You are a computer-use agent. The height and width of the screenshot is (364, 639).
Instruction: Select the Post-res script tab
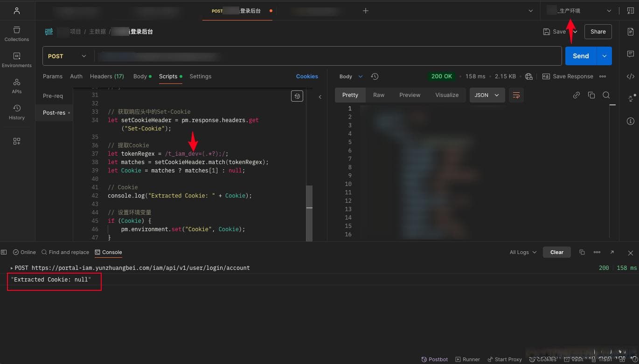coord(54,113)
